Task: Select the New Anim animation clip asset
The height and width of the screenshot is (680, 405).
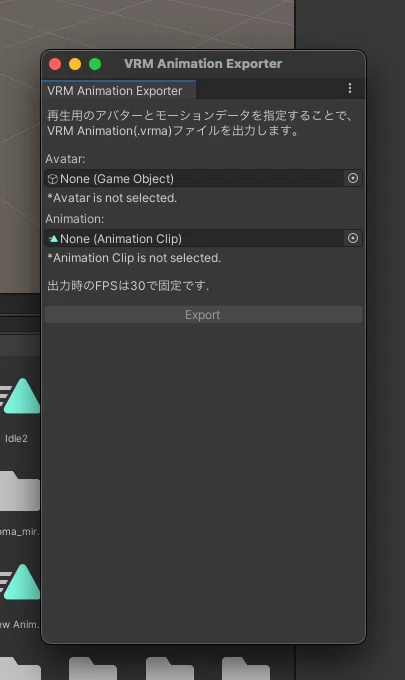Action: pyautogui.click(x=20, y=583)
